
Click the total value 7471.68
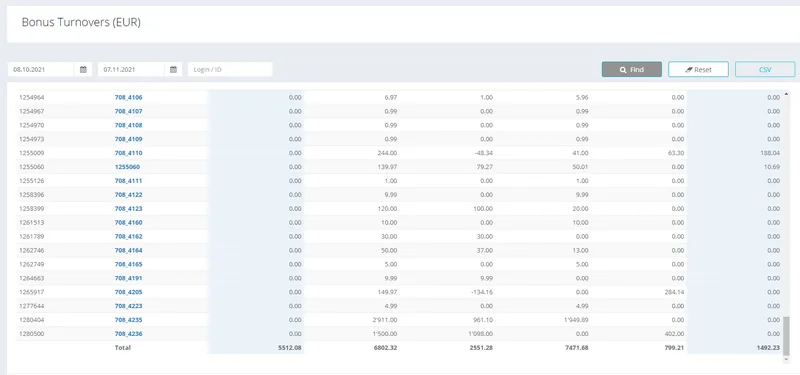point(578,348)
